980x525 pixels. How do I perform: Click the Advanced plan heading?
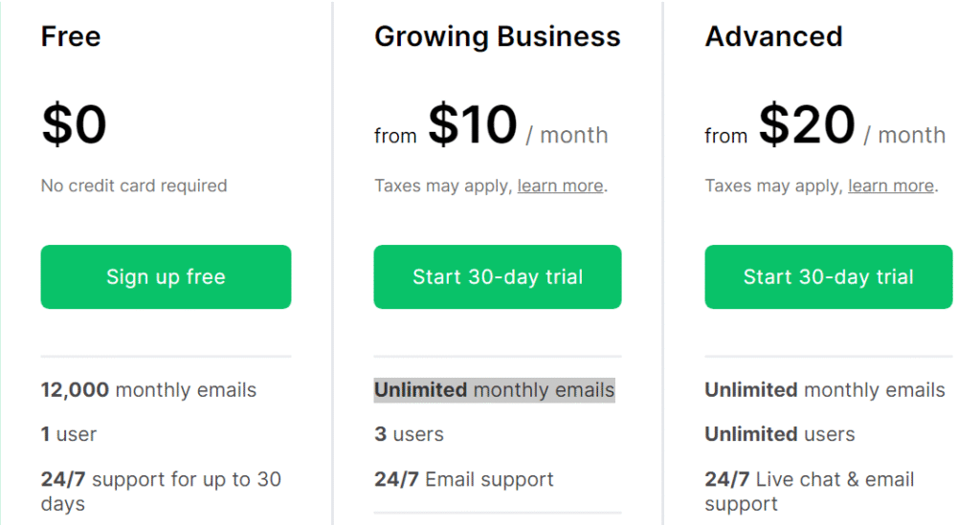[x=774, y=37]
